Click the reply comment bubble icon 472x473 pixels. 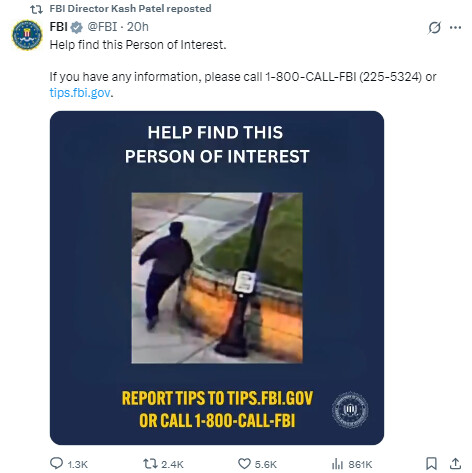click(56, 463)
